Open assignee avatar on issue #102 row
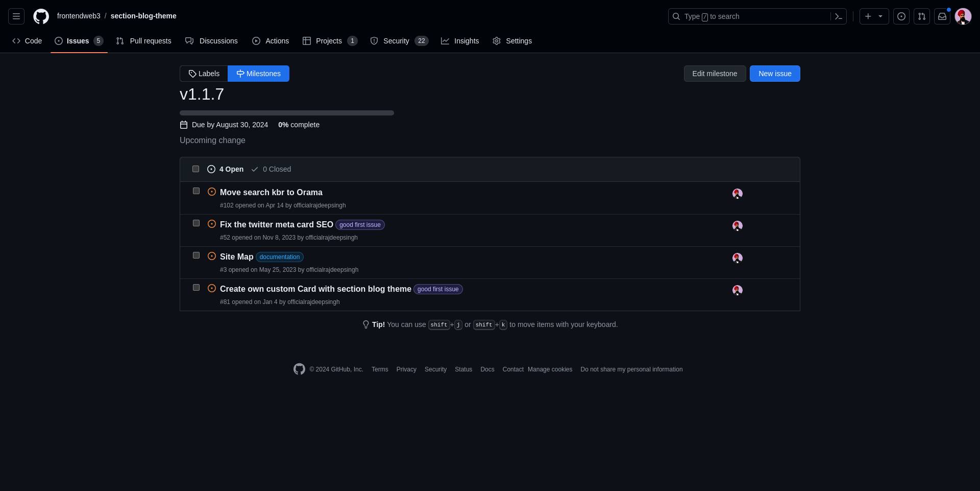This screenshot has height=491, width=980. point(738,193)
